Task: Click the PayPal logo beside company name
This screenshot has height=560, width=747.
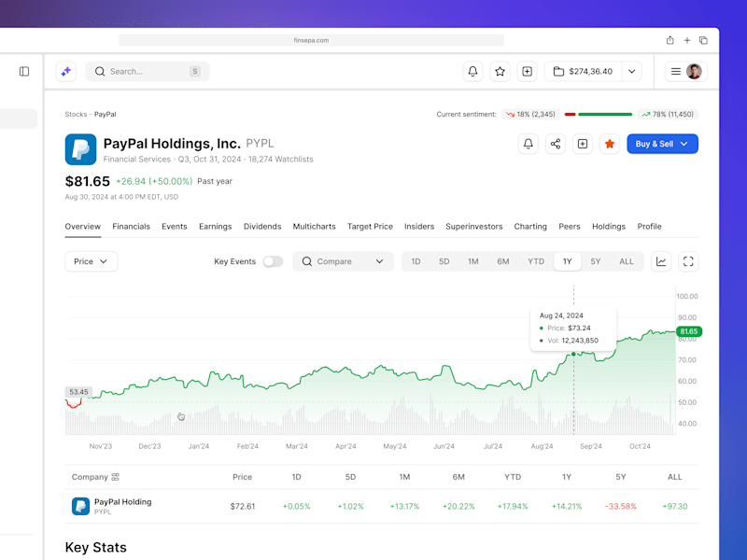Action: pos(80,149)
